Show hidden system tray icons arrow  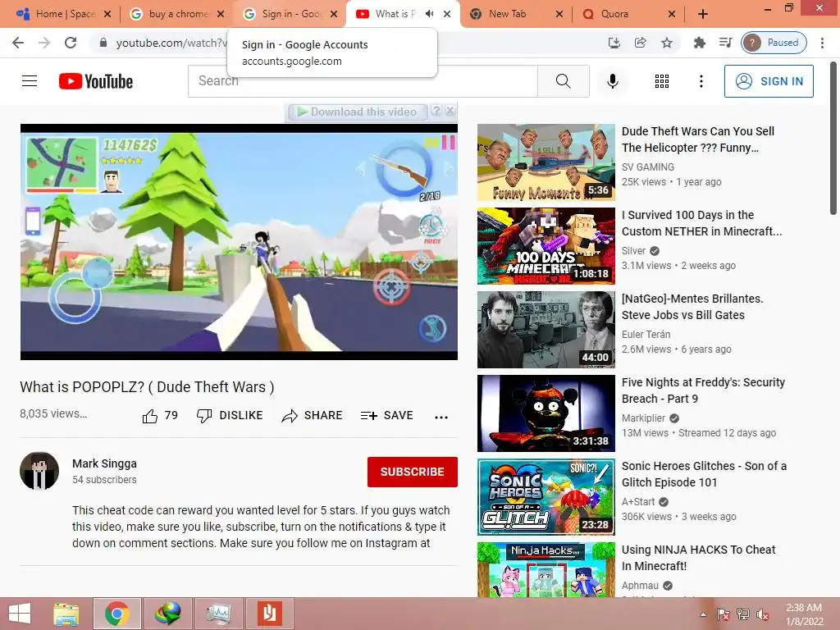click(x=703, y=614)
